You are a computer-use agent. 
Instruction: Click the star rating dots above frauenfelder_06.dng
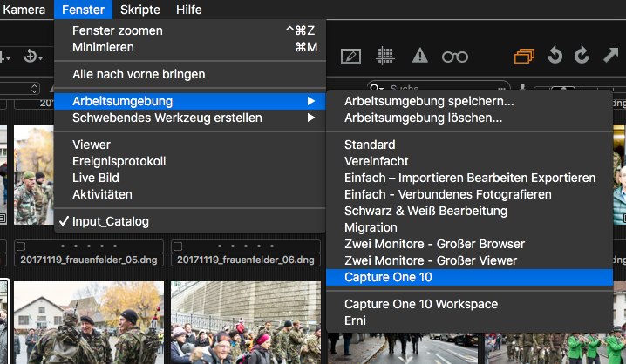pyautogui.click(x=246, y=246)
